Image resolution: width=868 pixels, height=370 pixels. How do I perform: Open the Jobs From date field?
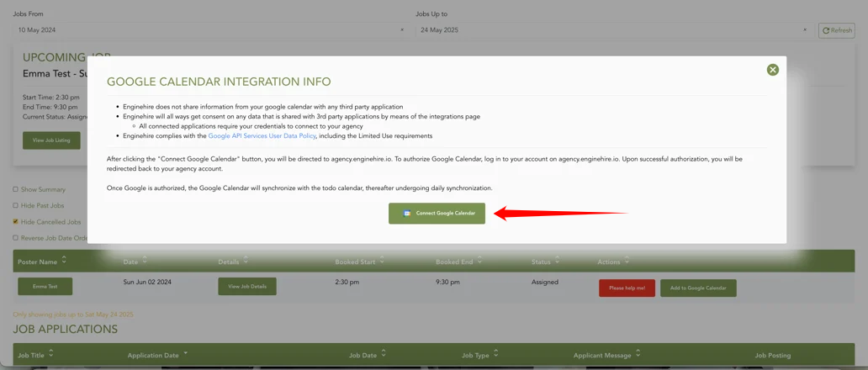pos(211,30)
